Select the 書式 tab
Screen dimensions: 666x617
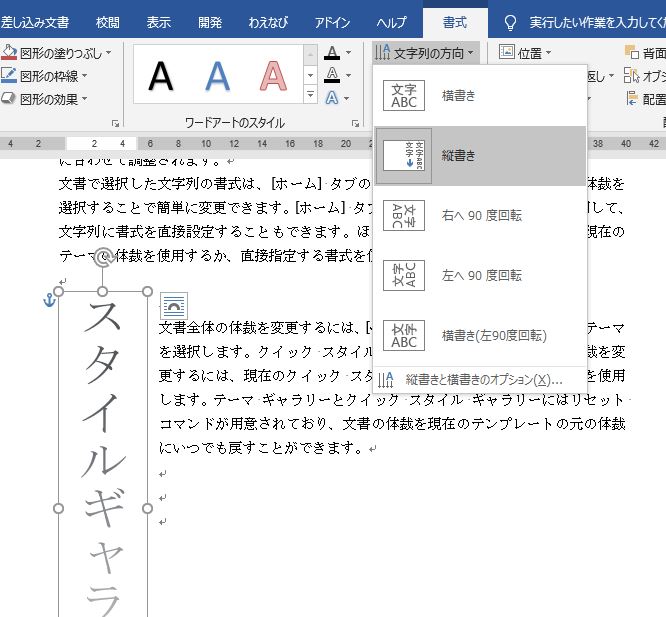click(x=455, y=22)
